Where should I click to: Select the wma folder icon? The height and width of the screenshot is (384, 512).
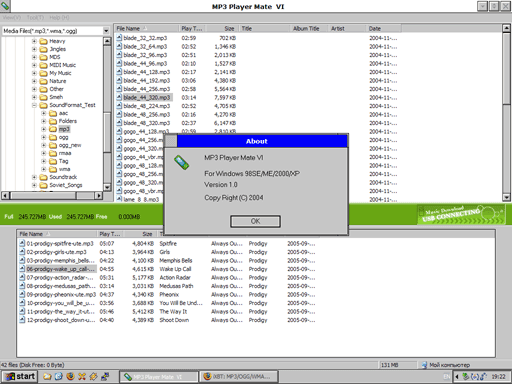[53, 169]
